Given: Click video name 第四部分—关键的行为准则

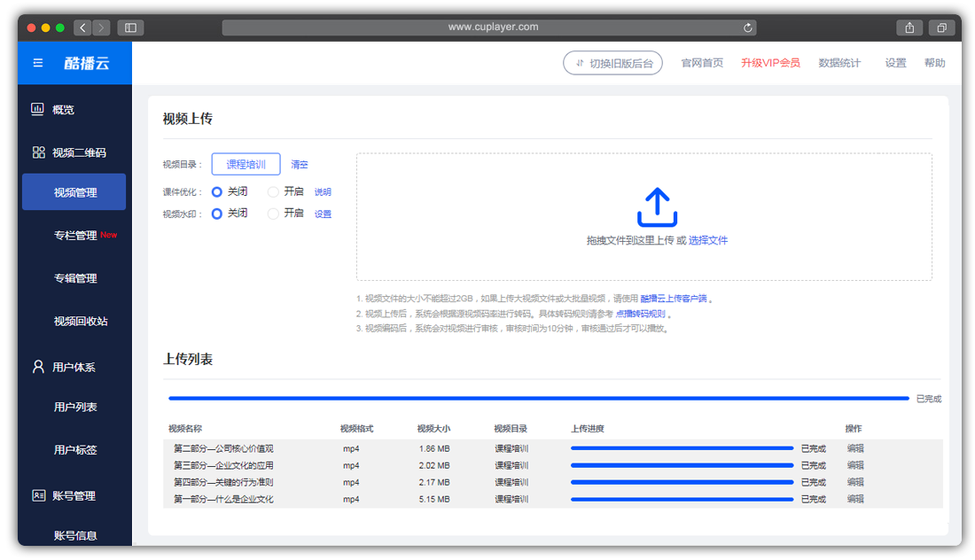Looking at the screenshot, I should [x=223, y=482].
